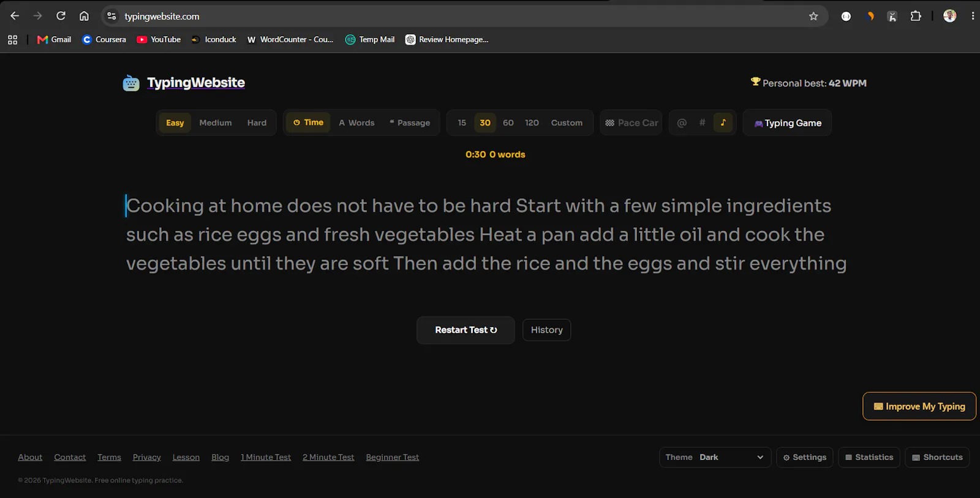Switch to Words mode
This screenshot has width=980, height=498.
(x=356, y=123)
